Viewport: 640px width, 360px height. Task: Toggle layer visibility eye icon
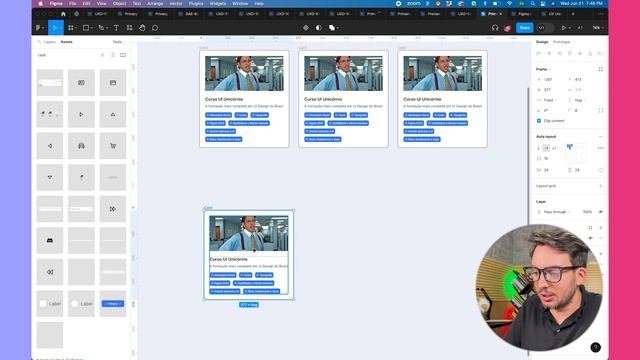tap(601, 212)
